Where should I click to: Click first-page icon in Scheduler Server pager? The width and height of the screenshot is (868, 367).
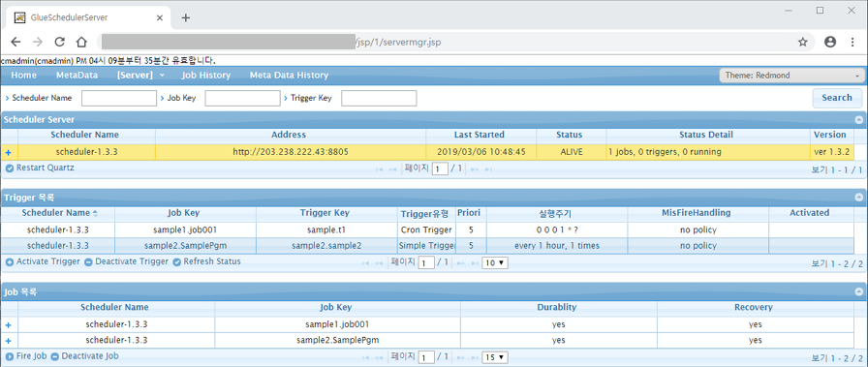click(x=379, y=169)
